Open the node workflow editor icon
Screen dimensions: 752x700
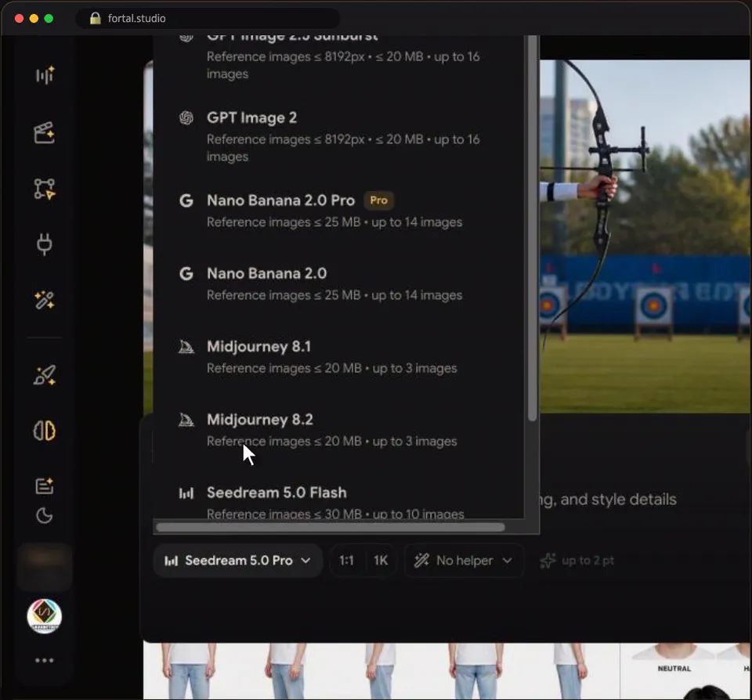tap(44, 189)
